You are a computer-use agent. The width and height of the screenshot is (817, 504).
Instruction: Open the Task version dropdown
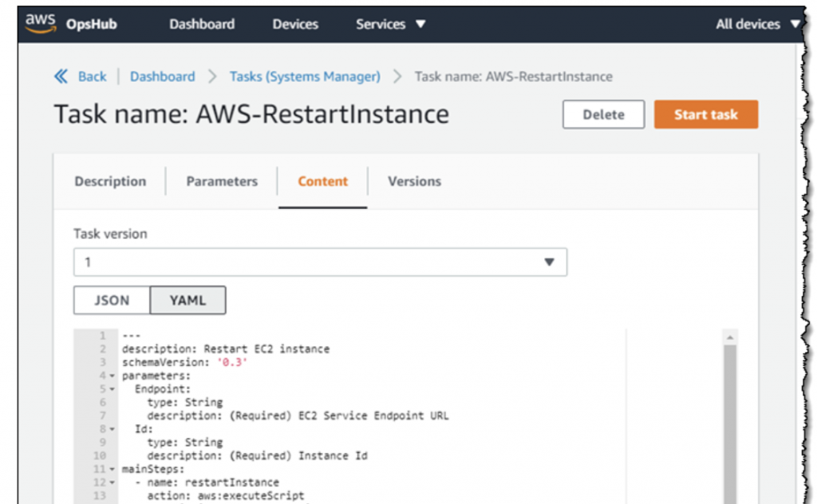[x=320, y=262]
